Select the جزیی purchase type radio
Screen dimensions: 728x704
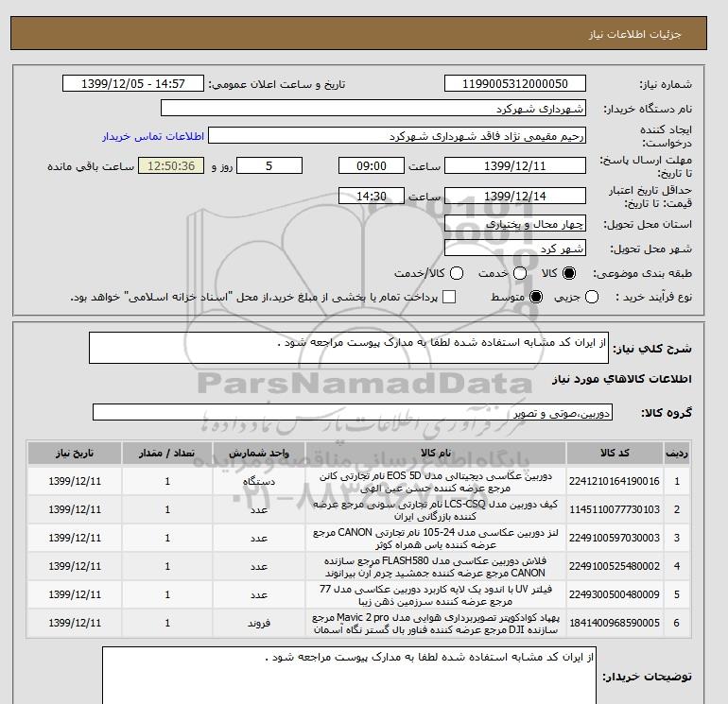592,297
